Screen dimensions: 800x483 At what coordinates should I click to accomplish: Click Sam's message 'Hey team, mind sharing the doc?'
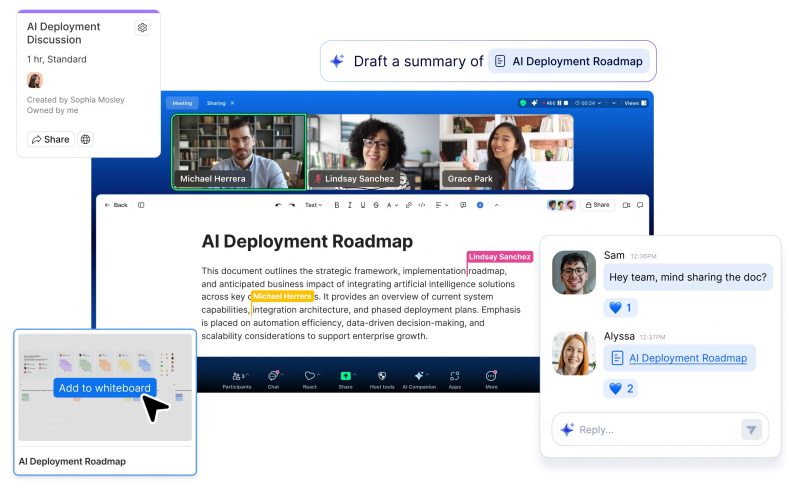(x=688, y=277)
